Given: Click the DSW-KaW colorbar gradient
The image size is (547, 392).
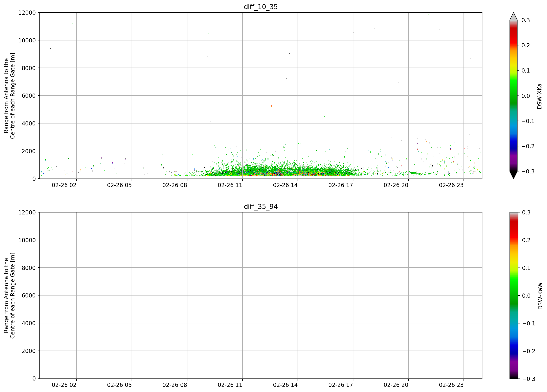Looking at the screenshot, I should (513, 295).
